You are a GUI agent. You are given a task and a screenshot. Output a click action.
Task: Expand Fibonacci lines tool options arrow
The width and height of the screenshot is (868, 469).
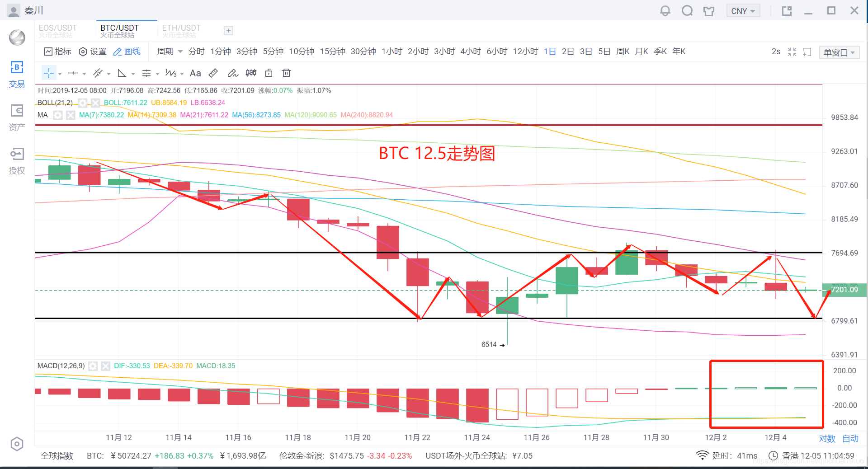click(157, 74)
